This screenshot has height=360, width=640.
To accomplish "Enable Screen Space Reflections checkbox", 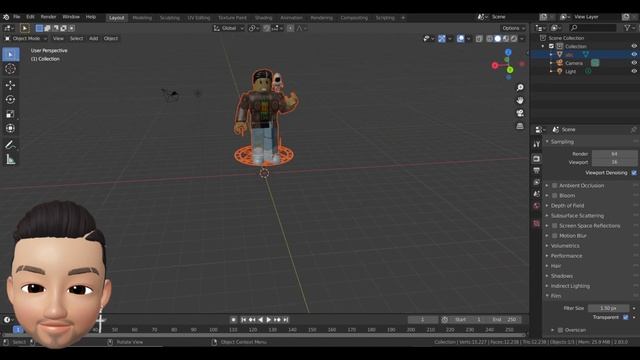I will [x=555, y=226].
